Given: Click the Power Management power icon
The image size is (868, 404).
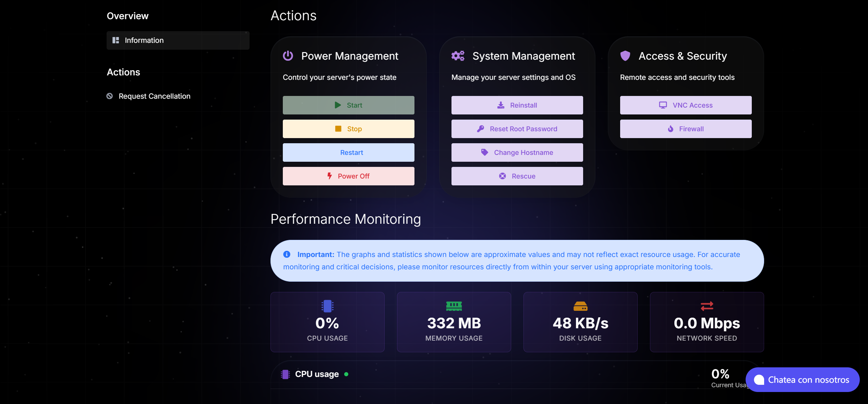Looking at the screenshot, I should point(288,56).
